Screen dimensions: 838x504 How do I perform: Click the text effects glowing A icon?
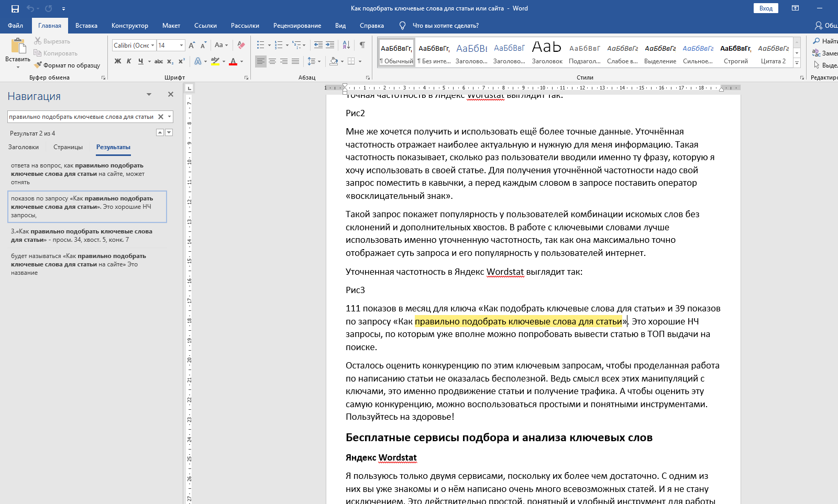pos(198,61)
